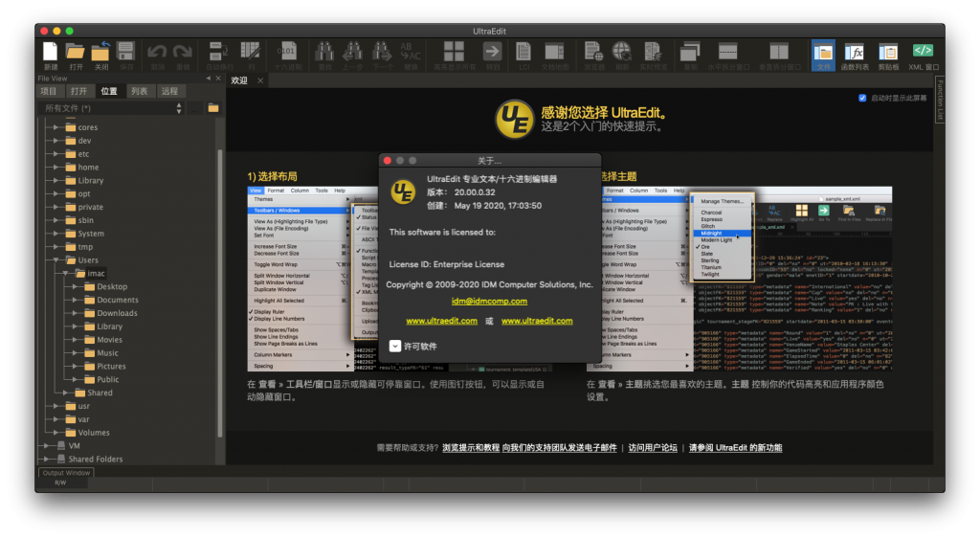
Task: Select the Documents folder in tree
Action: pyautogui.click(x=118, y=301)
